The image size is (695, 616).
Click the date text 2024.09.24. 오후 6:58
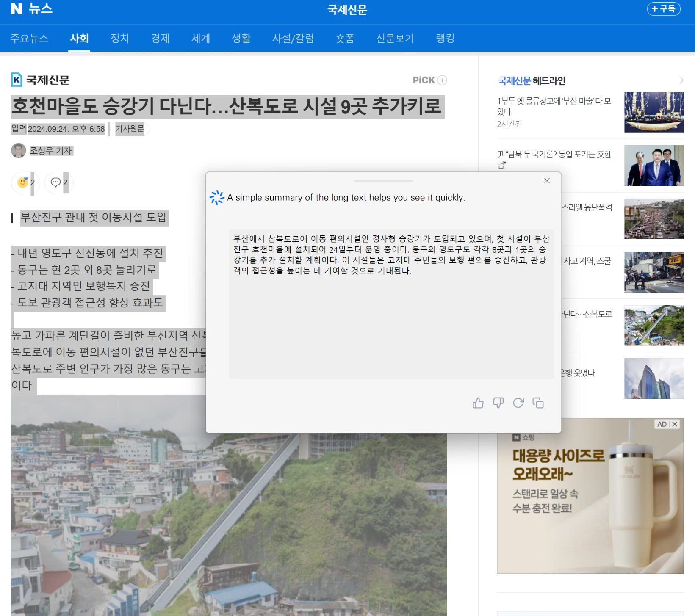pos(66,129)
